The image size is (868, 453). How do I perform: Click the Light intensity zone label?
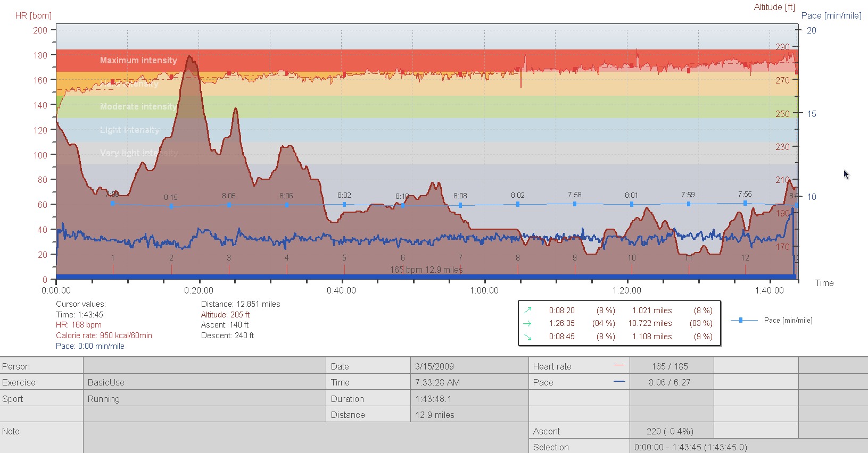tap(129, 130)
